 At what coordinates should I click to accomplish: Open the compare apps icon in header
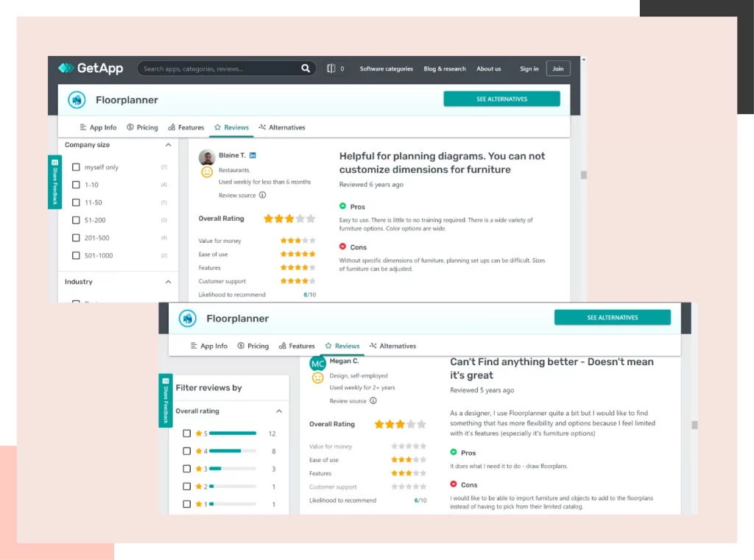point(331,68)
